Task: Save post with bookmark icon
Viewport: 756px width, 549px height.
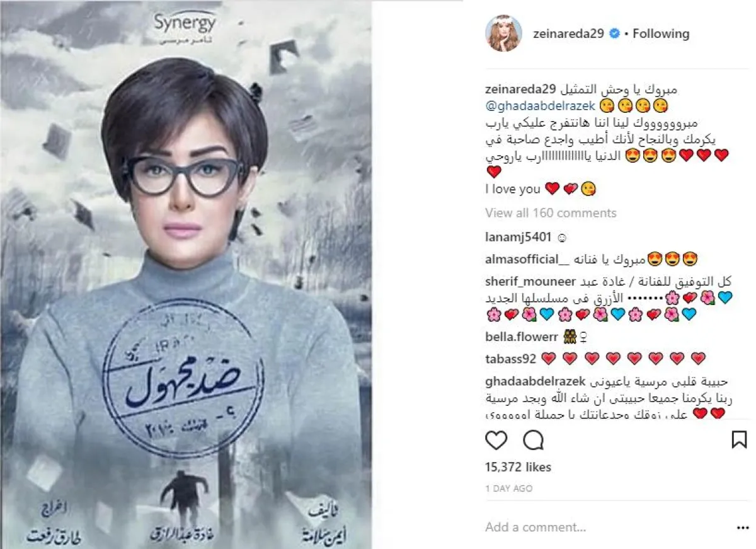Action: (x=740, y=439)
